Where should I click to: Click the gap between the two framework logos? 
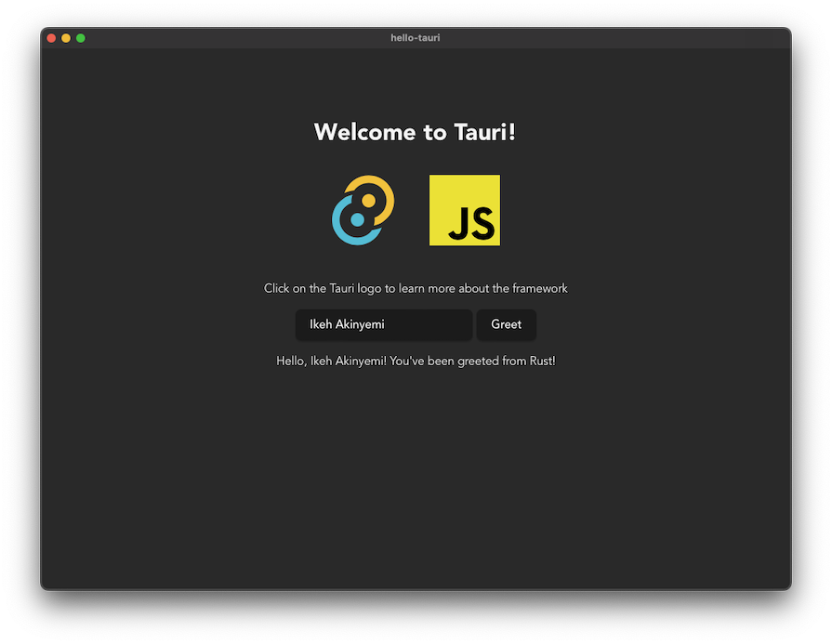(x=411, y=210)
